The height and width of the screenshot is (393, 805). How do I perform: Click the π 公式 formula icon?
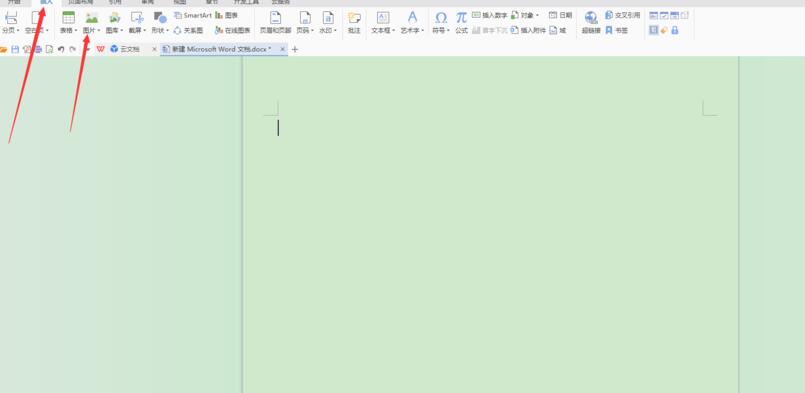coord(462,18)
